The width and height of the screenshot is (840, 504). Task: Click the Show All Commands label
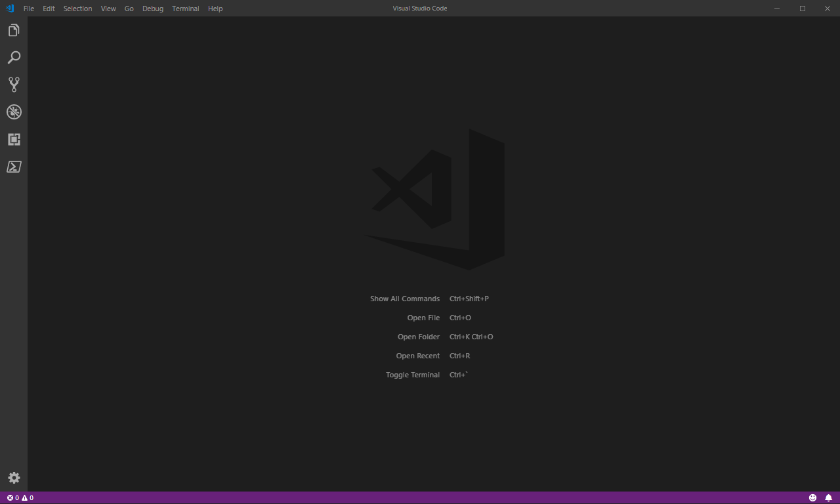click(405, 299)
